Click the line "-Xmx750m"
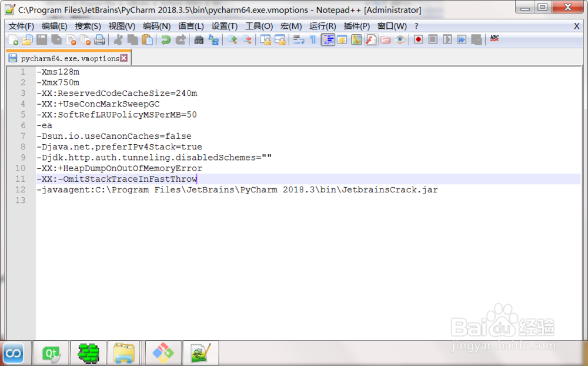Viewport: 588px width, 366px height. [x=58, y=82]
